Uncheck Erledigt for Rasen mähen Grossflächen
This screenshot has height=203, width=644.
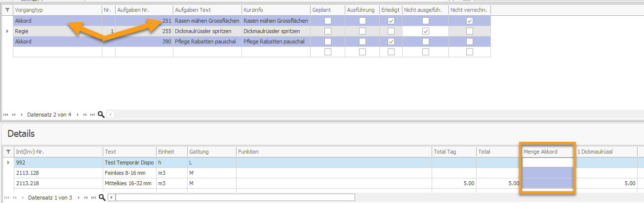(x=391, y=21)
